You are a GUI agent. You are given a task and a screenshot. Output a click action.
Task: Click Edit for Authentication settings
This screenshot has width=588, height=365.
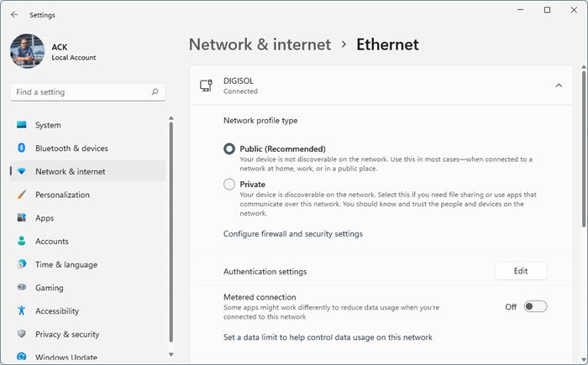tap(521, 271)
